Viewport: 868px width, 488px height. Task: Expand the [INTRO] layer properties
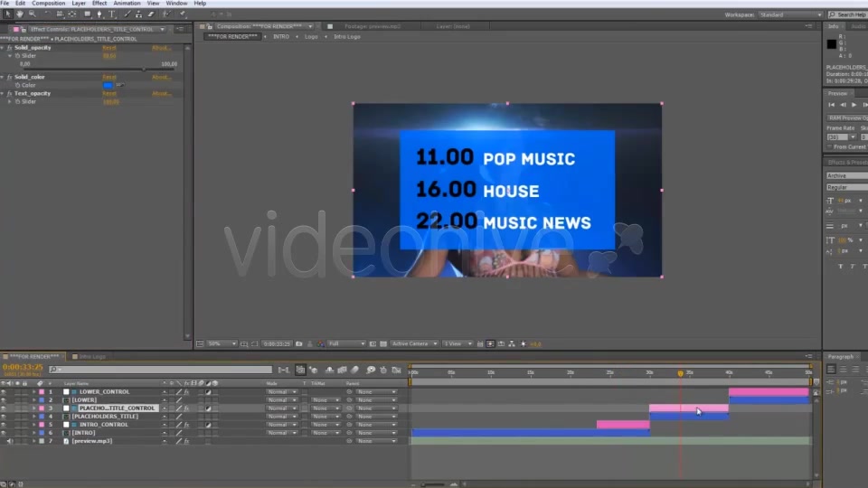tap(33, 433)
